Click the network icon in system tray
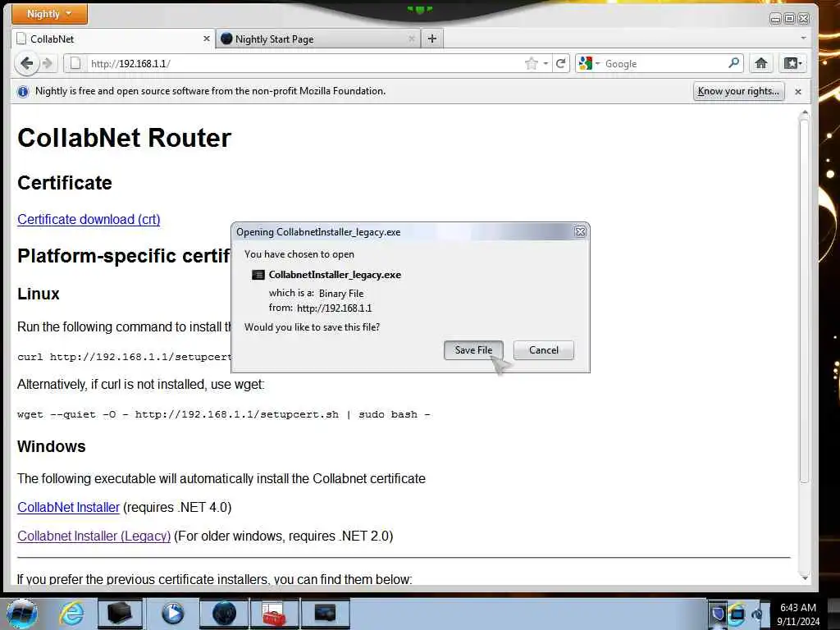 pyautogui.click(x=737, y=614)
